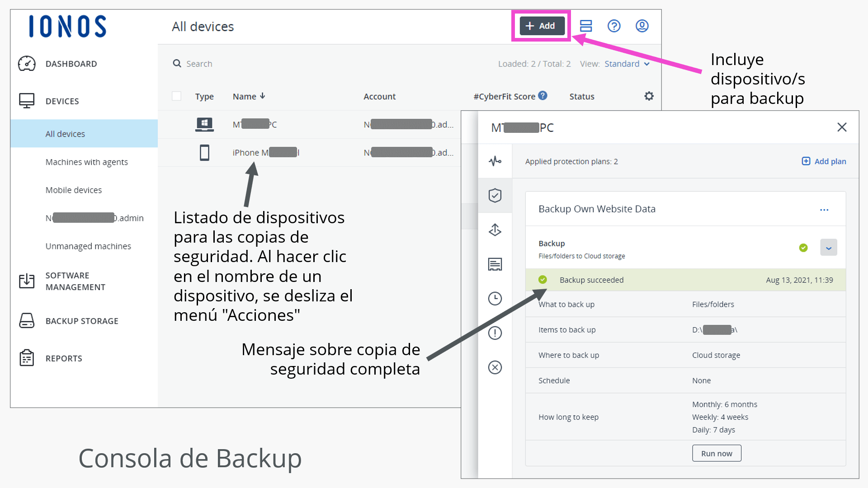868x488 pixels.
Task: Open the Alerts exclamation icon in panel
Action: pyautogui.click(x=495, y=333)
